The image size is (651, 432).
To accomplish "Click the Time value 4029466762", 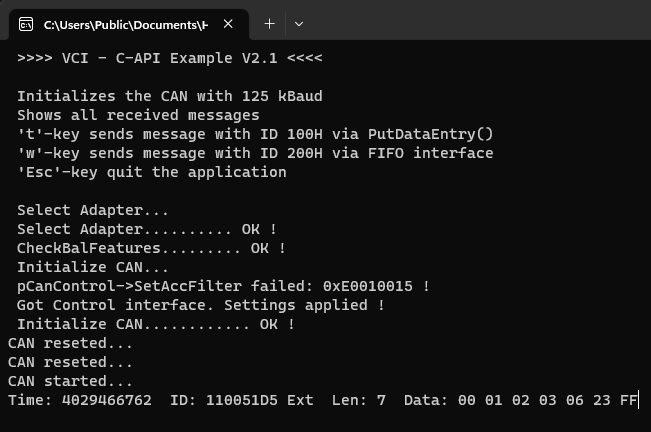I will click(x=107, y=400).
